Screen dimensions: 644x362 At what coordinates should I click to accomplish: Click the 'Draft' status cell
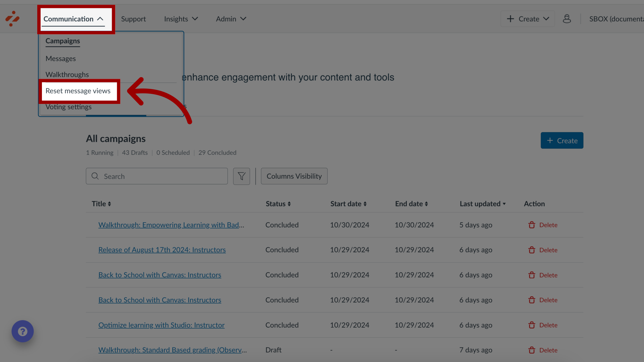(x=273, y=350)
